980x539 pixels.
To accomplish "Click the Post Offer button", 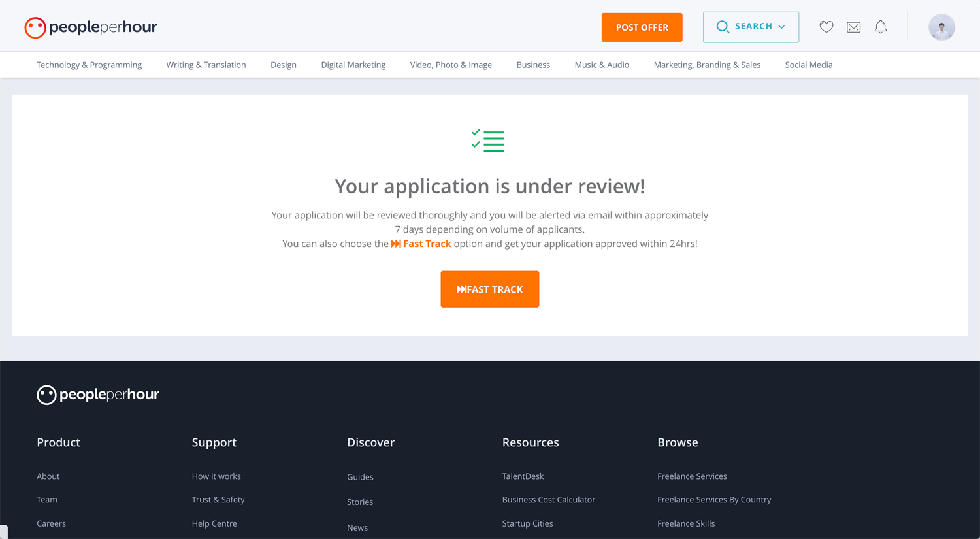I will point(642,27).
